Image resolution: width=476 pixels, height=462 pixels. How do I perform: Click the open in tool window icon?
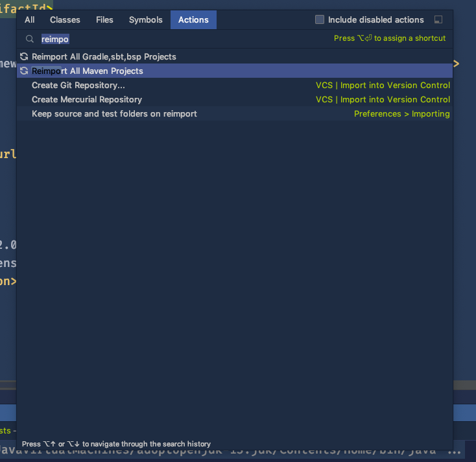[438, 19]
